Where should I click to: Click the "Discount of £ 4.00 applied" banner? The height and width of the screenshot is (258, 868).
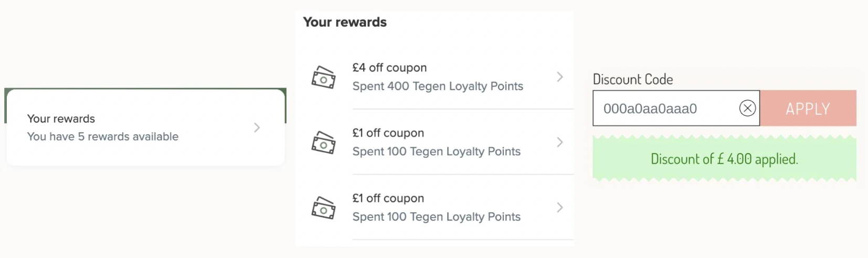724,159
